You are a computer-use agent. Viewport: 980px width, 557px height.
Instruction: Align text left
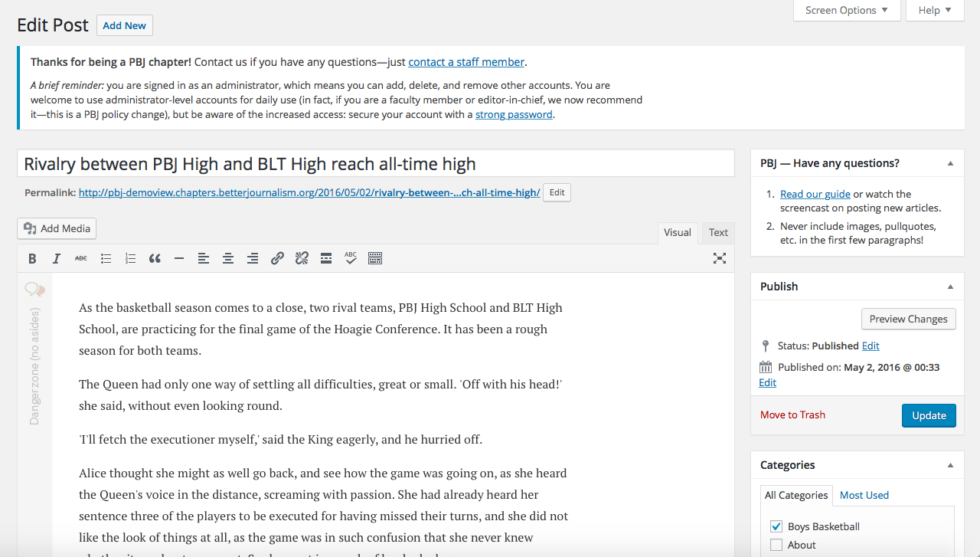[204, 259]
